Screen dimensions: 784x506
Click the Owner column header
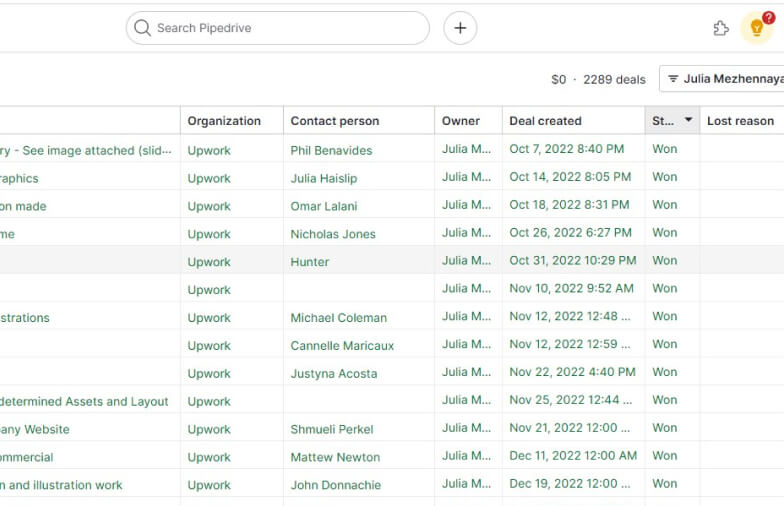[x=461, y=121]
